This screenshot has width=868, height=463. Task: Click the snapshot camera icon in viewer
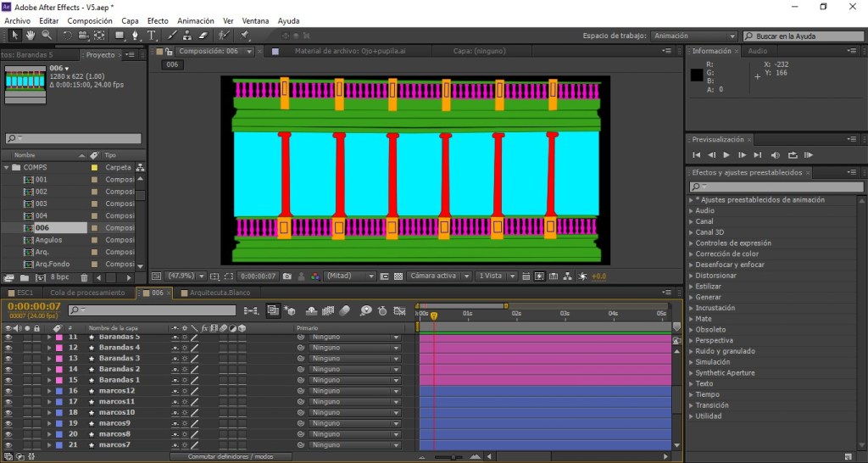pos(288,276)
